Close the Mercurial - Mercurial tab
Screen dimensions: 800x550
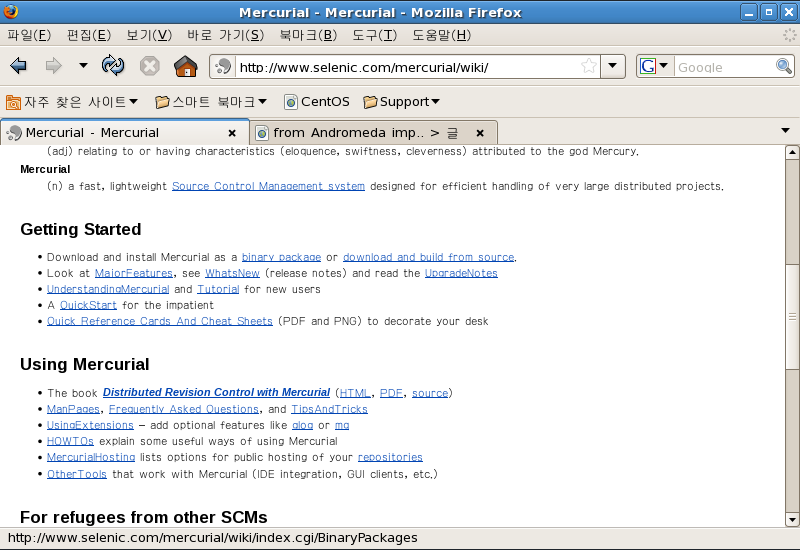point(232,133)
